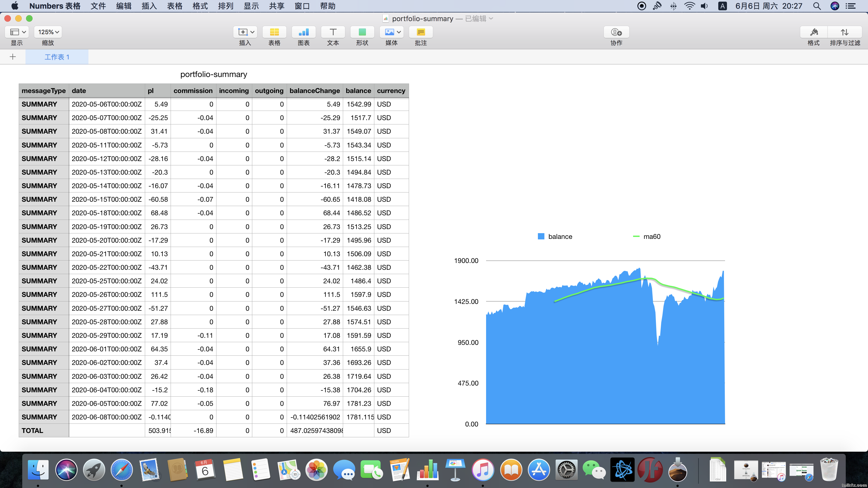The width and height of the screenshot is (868, 488).
Task: Click the blue balance legend swatch
Action: (x=541, y=236)
